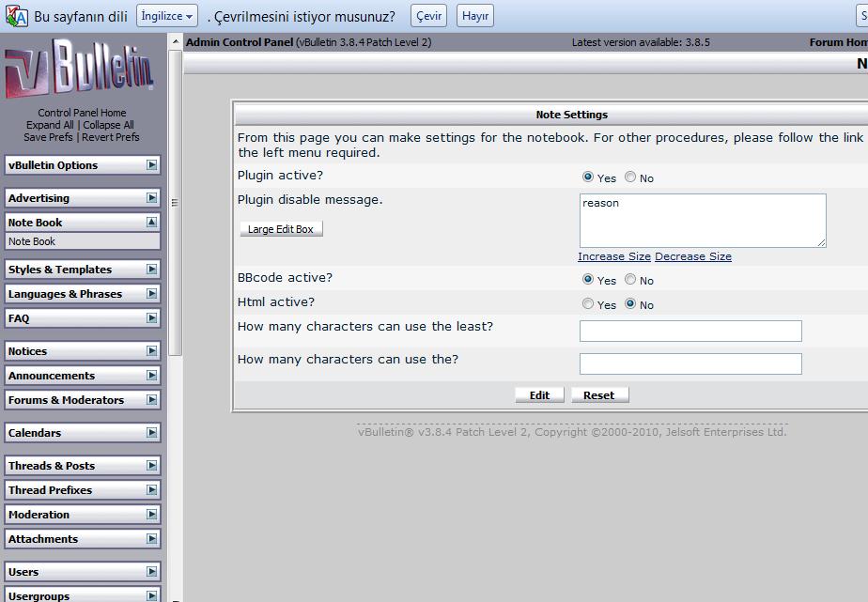Focus the Plugin disable message text area
Screen dimensions: 868x602
pos(702,221)
